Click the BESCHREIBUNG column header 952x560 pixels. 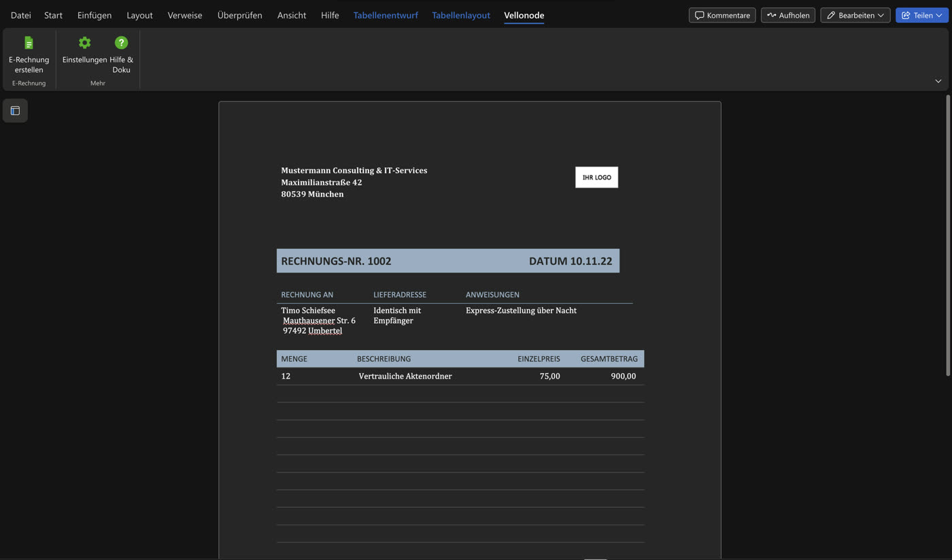click(x=384, y=359)
